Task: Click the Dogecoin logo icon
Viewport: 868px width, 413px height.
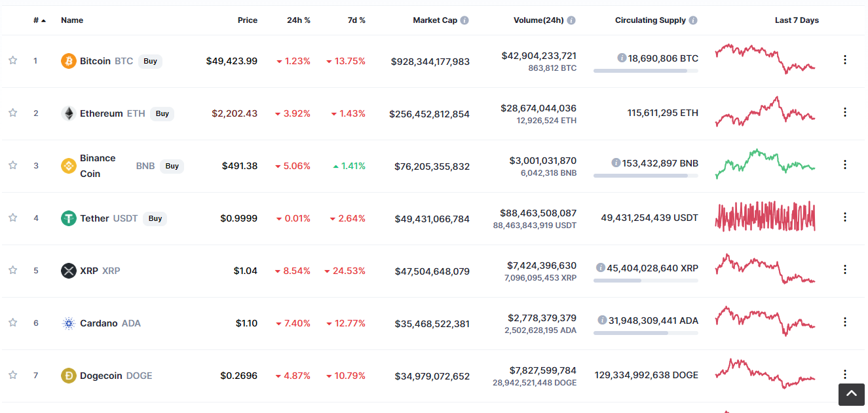Action: click(69, 376)
